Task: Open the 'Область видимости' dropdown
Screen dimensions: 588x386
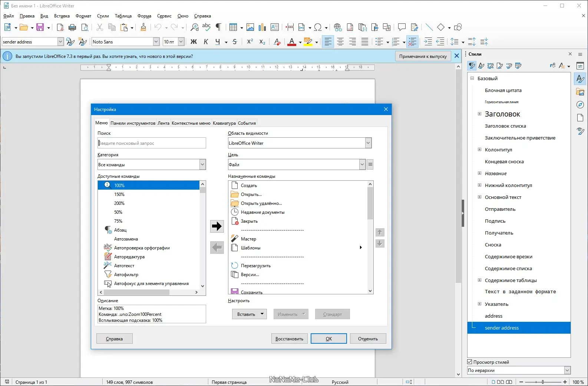Action: click(x=368, y=143)
